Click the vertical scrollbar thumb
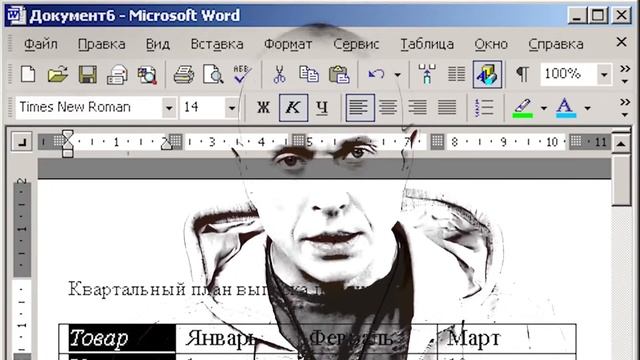The height and width of the screenshot is (360, 640). tap(621, 180)
